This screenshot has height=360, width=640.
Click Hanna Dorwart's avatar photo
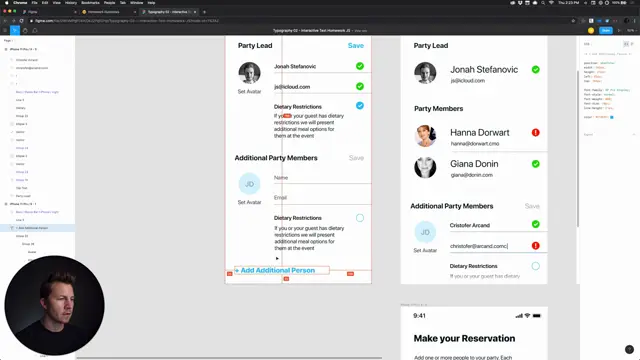[425, 136]
